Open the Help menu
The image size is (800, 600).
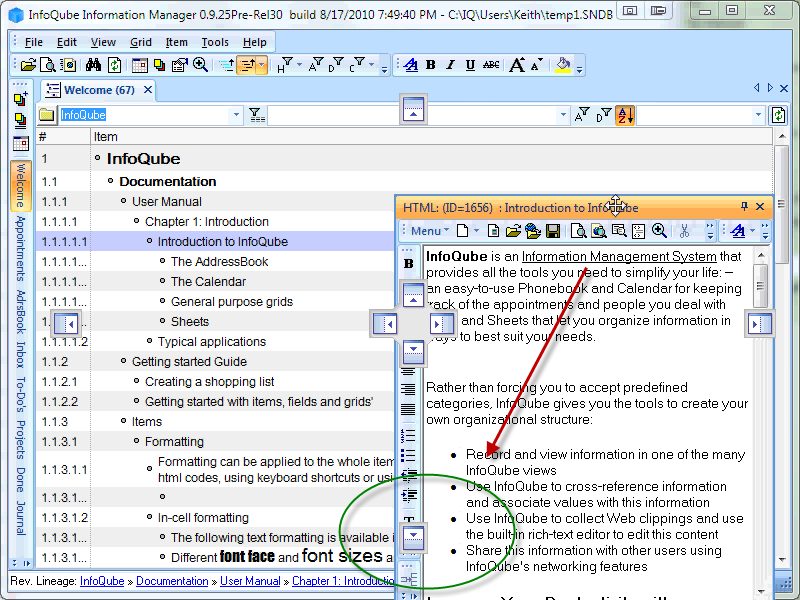click(255, 42)
